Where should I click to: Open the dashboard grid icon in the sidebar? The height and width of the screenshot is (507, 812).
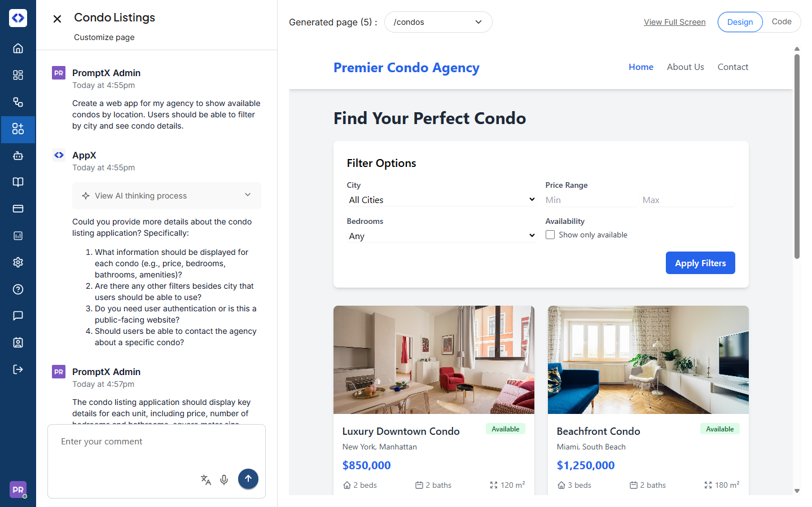click(x=18, y=75)
